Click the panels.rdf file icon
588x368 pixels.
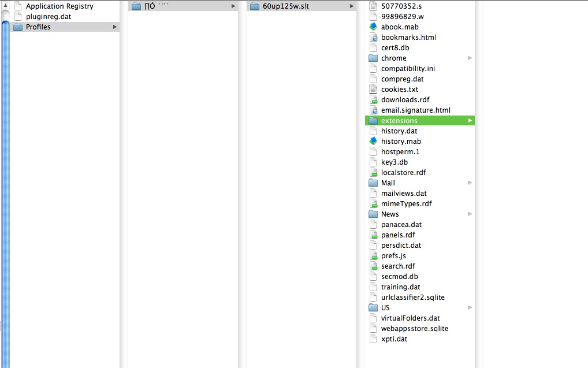pyautogui.click(x=373, y=235)
